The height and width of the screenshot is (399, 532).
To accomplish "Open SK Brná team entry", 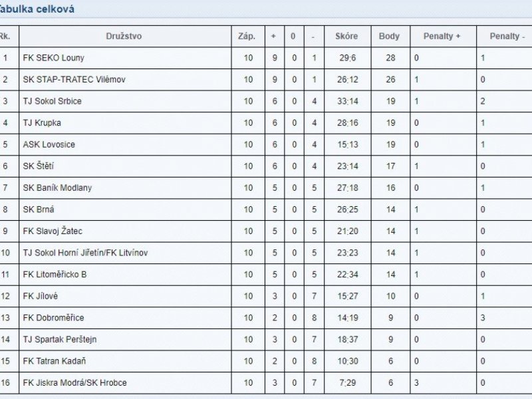I will pyautogui.click(x=39, y=209).
